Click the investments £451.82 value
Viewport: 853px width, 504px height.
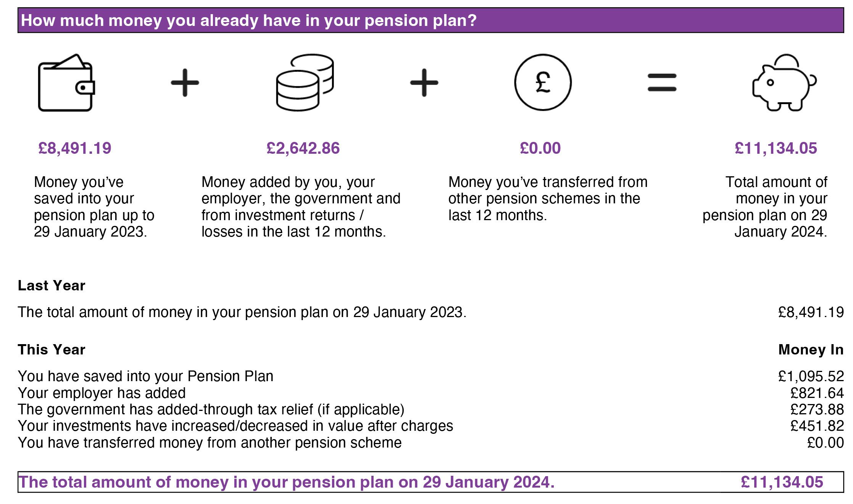pyautogui.click(x=817, y=426)
